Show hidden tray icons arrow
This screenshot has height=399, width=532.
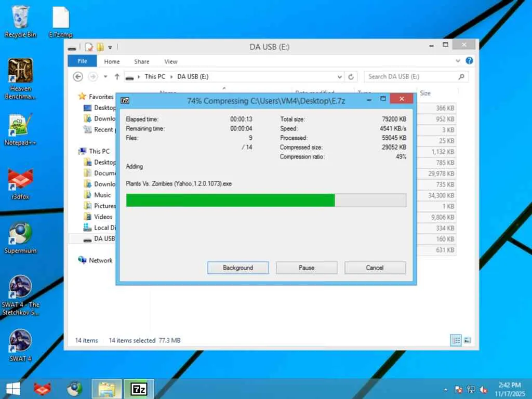[x=445, y=390]
